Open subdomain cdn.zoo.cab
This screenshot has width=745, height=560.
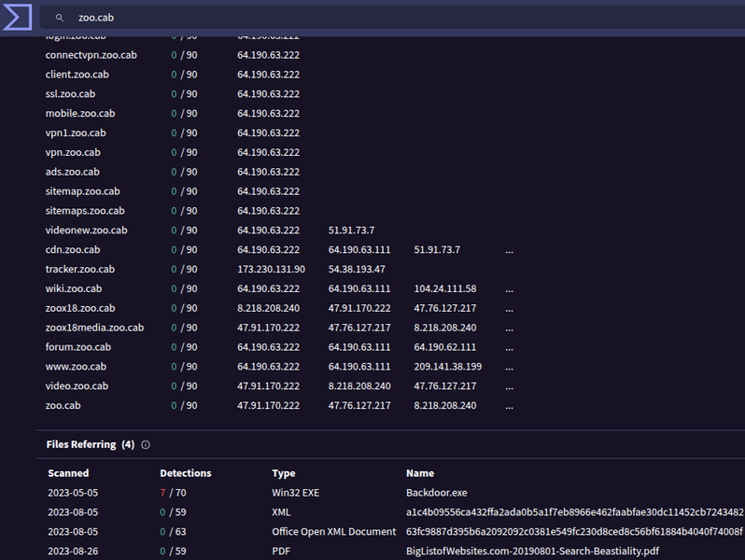(x=73, y=250)
